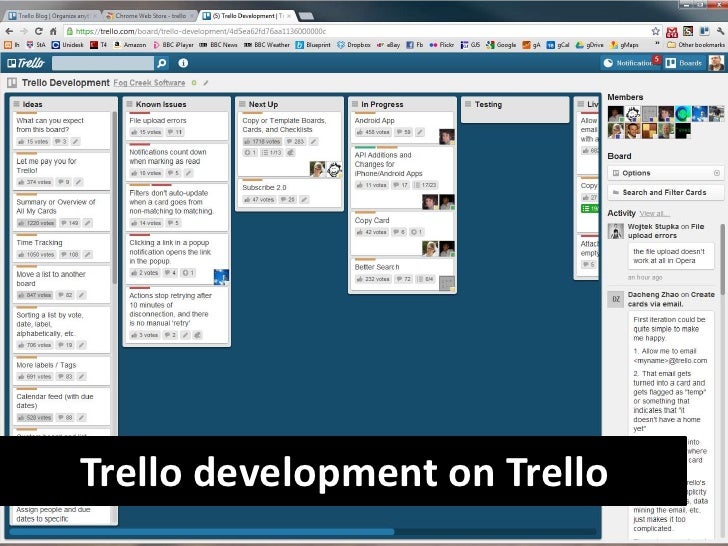Viewport: 728px width, 546px height.
Task: Click the 1718 votes badge on Template Boards card
Action: click(x=262, y=142)
